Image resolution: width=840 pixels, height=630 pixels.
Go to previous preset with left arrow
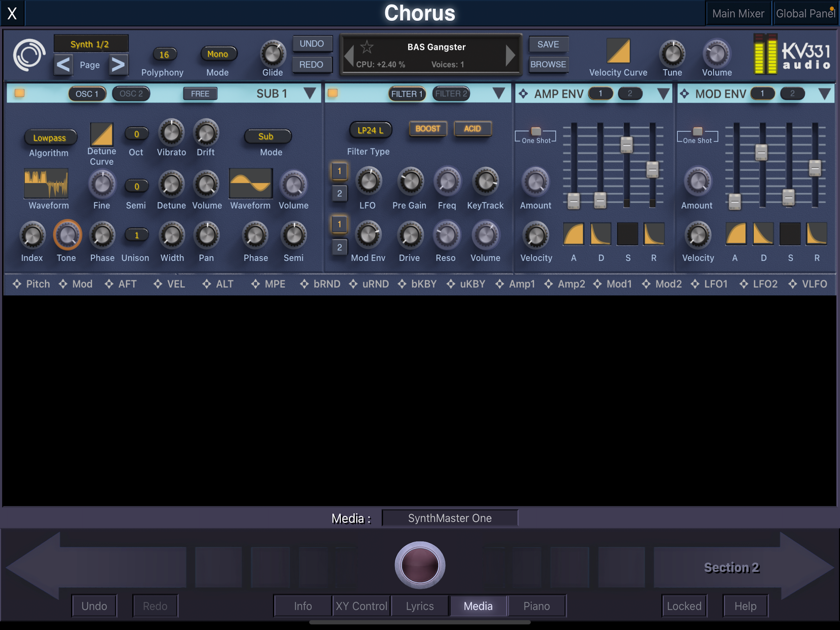click(x=349, y=55)
